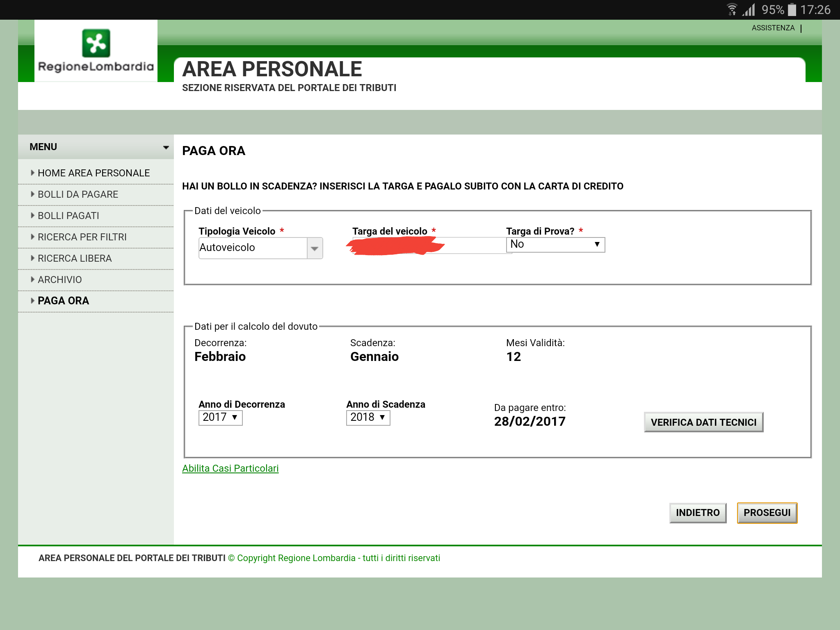Open HOME AREA PERSONALE menu item
This screenshot has width=840, height=630.
click(94, 173)
